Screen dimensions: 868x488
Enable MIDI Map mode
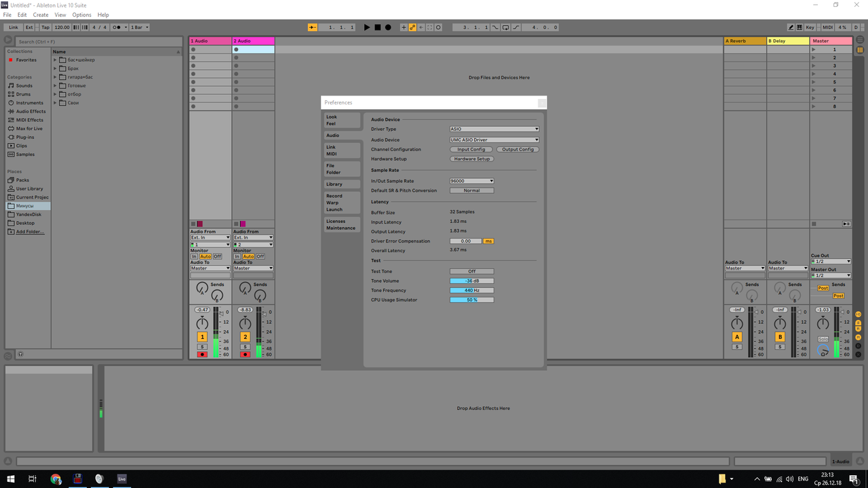point(828,27)
